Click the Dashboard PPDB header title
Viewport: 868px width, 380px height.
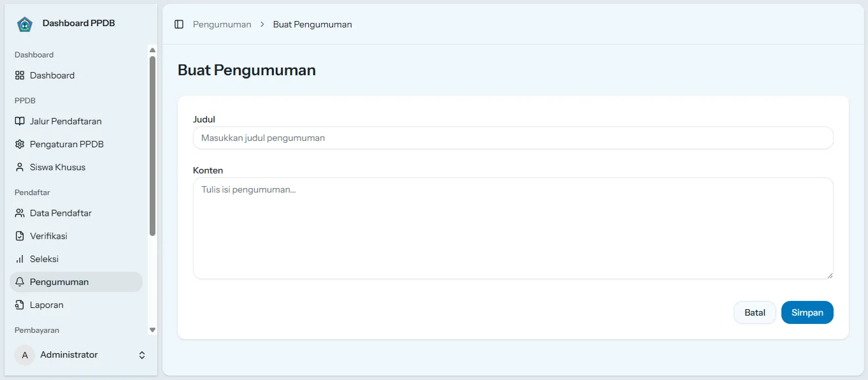tap(79, 23)
